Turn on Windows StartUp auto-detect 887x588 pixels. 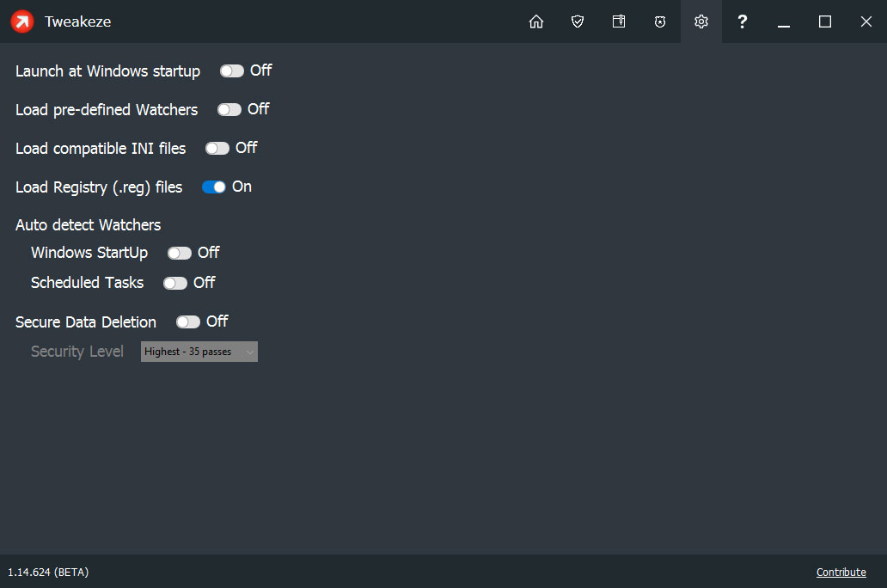coord(178,253)
